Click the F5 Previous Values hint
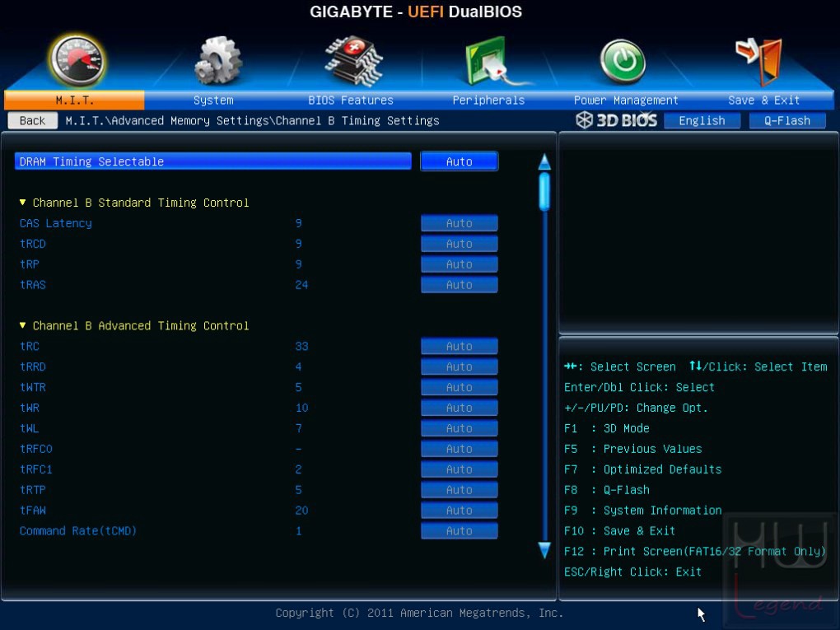This screenshot has height=630, width=840. (632, 449)
